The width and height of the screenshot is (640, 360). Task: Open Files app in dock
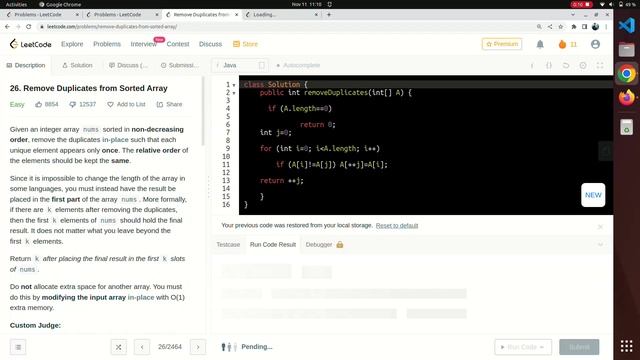tap(627, 50)
